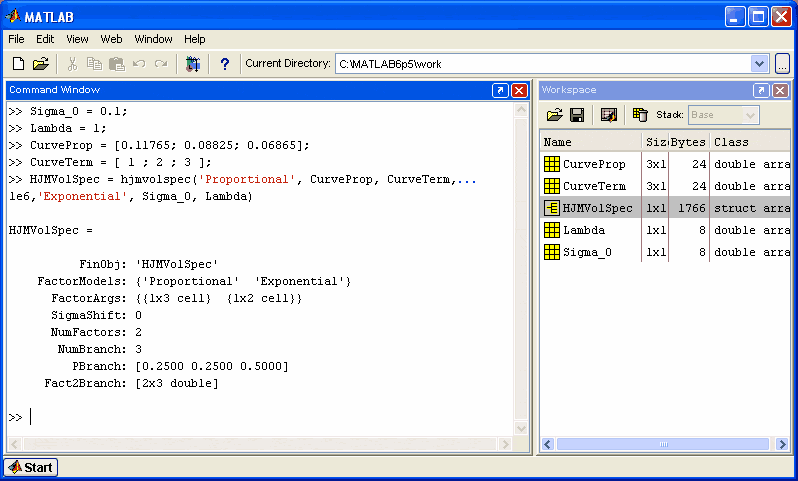Redo icon in main toolbar
This screenshot has height=481, width=798.
click(x=161, y=64)
